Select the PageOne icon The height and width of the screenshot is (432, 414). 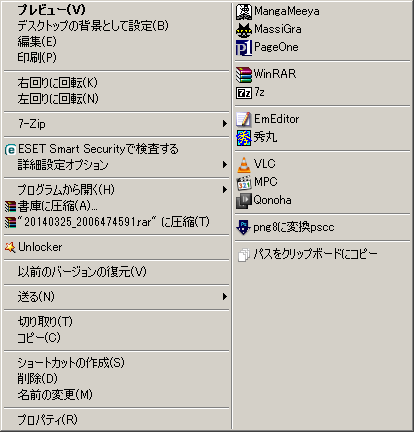pos(244,48)
